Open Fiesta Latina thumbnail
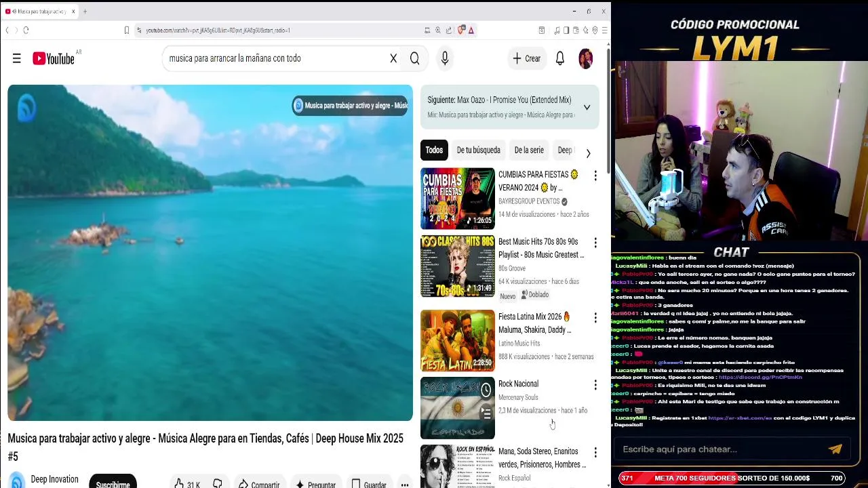The width and height of the screenshot is (868, 488). pos(458,340)
